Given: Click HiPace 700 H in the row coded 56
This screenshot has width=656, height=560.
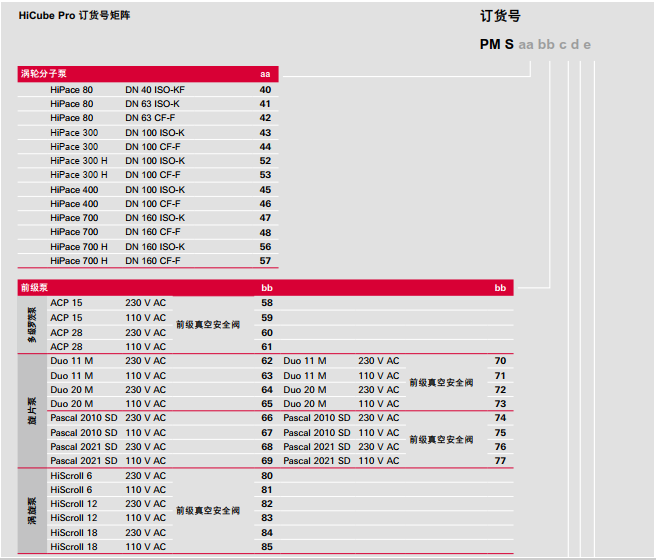Looking at the screenshot, I should [x=79, y=247].
